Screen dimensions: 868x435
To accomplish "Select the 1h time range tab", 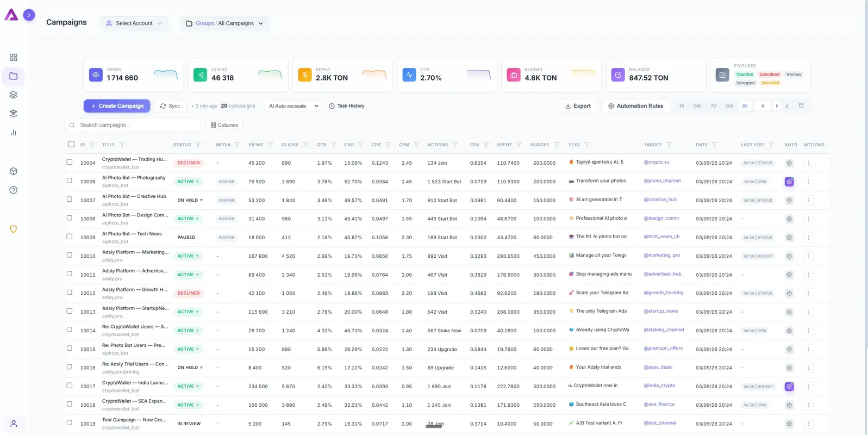I will pos(682,106).
